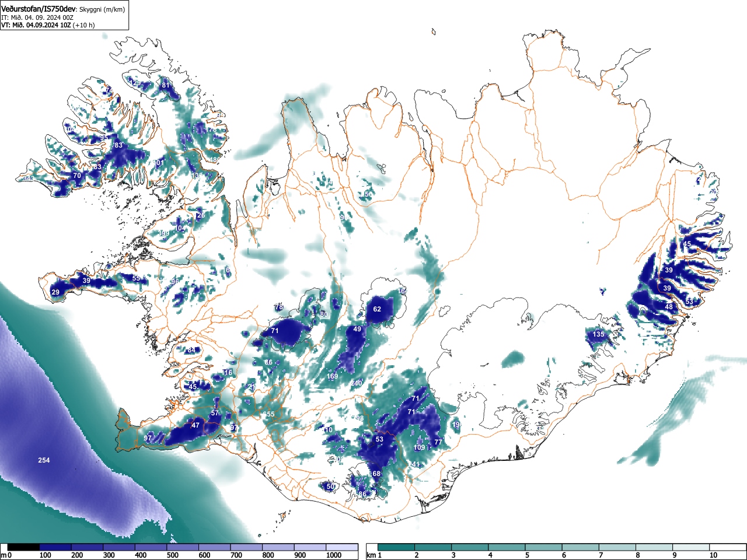Screen dimensions: 747x560
Task: Click the 1000 label on the metre scale
Action: [x=334, y=555]
